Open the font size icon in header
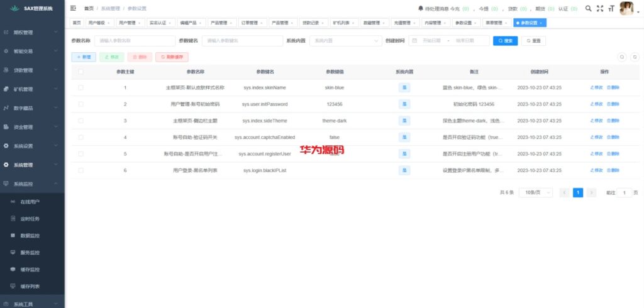 [x=611, y=8]
